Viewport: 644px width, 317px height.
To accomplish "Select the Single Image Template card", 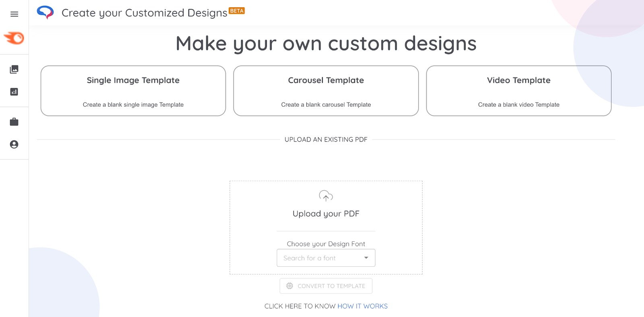I will click(133, 91).
